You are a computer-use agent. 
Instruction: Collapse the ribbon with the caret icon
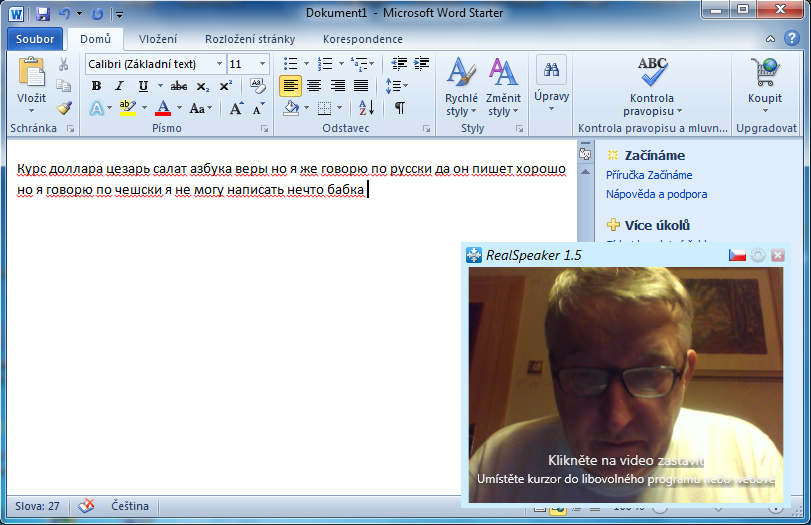click(770, 39)
